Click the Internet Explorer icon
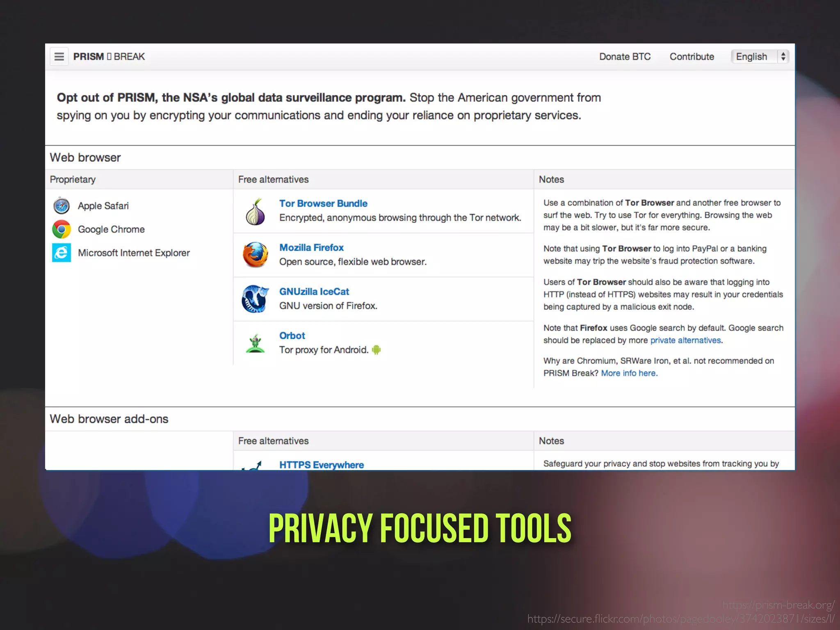The width and height of the screenshot is (840, 630). tap(62, 253)
